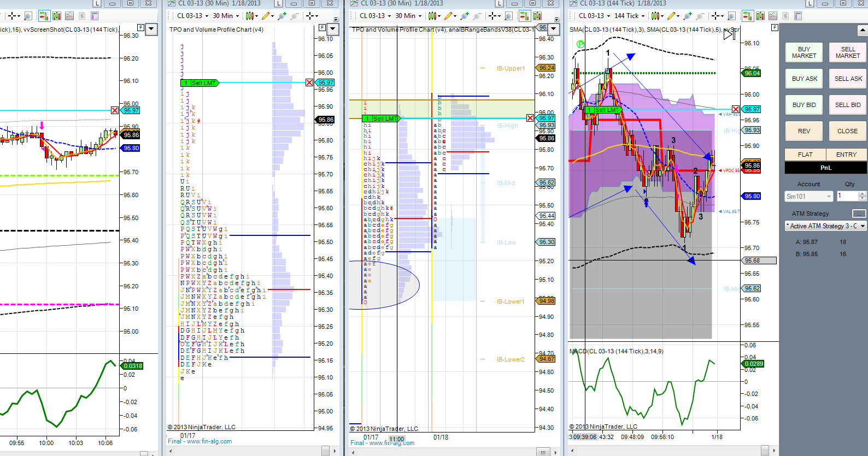
Task: Open Sim101 account dropdown
Action: [x=809, y=196]
